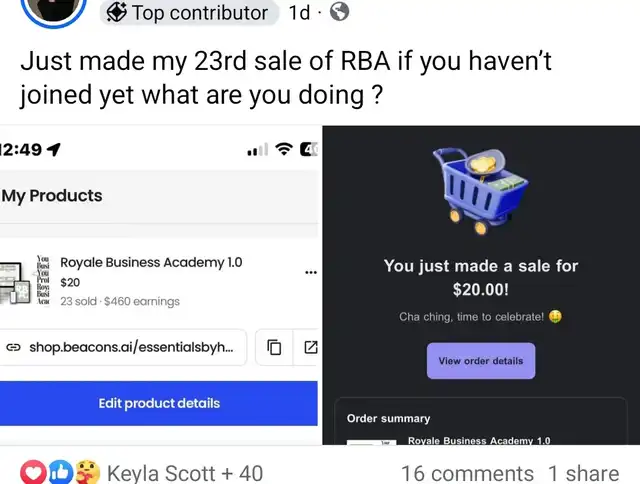Click the Royale Business Academy product thumbnail
Screen dimensions: 640x484
click(x=24, y=280)
